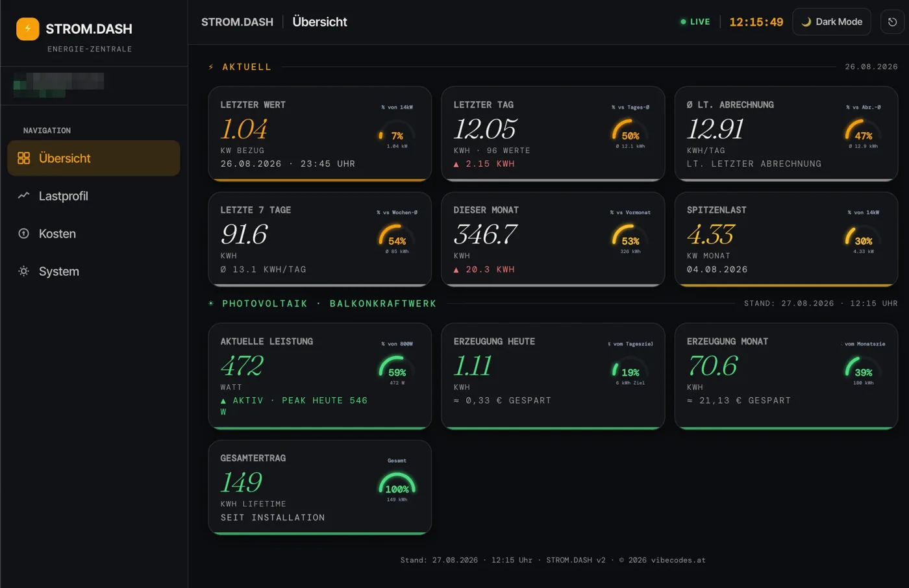Click the GESAMTERTRAG card heading
909x588 pixels.
tap(253, 458)
